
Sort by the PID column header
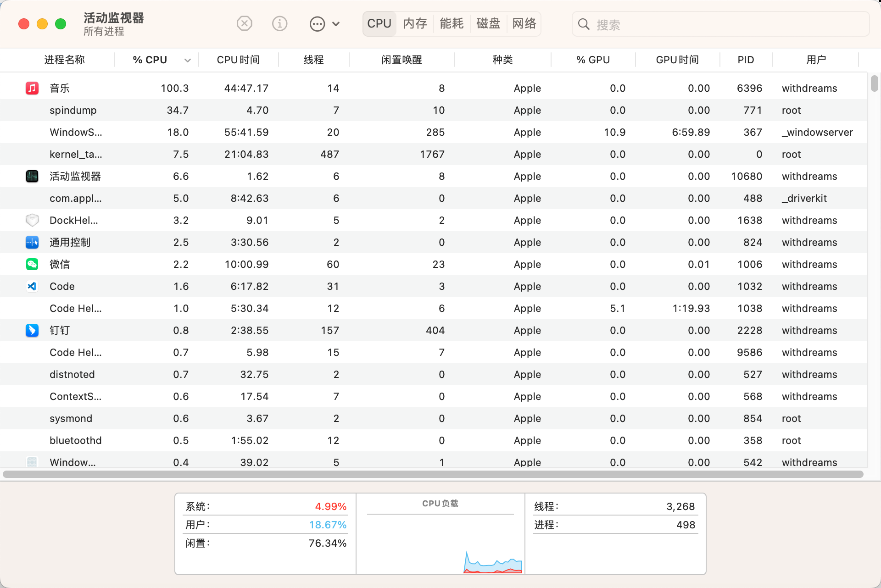click(x=746, y=60)
